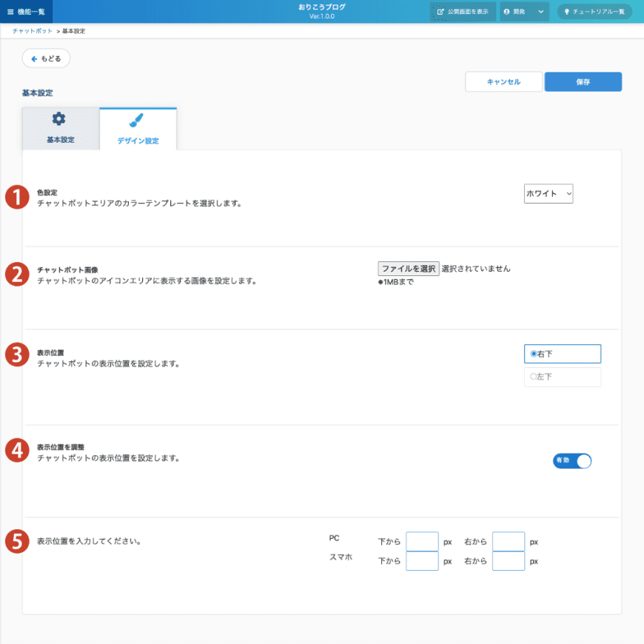Focus the PC 下から px input field

pos(423,542)
